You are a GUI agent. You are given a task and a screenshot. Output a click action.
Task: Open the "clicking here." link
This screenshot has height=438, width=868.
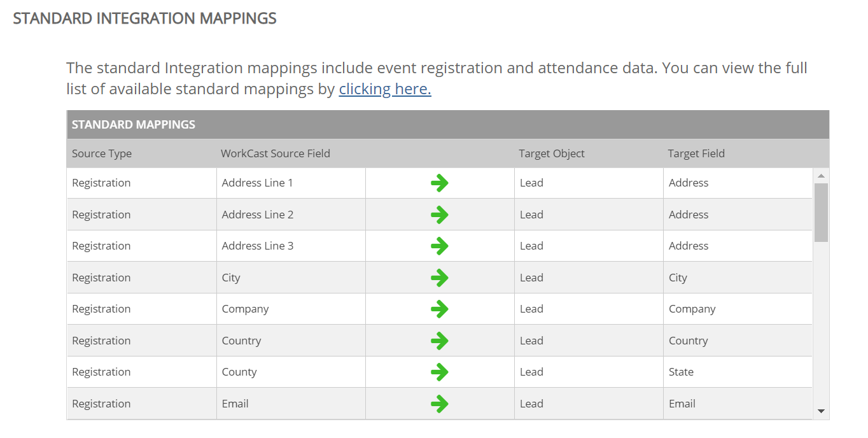(385, 89)
